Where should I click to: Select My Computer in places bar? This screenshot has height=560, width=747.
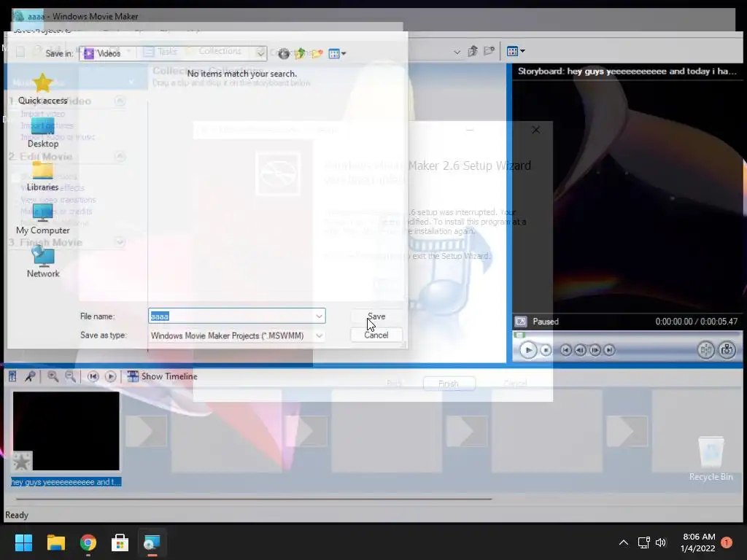42,219
